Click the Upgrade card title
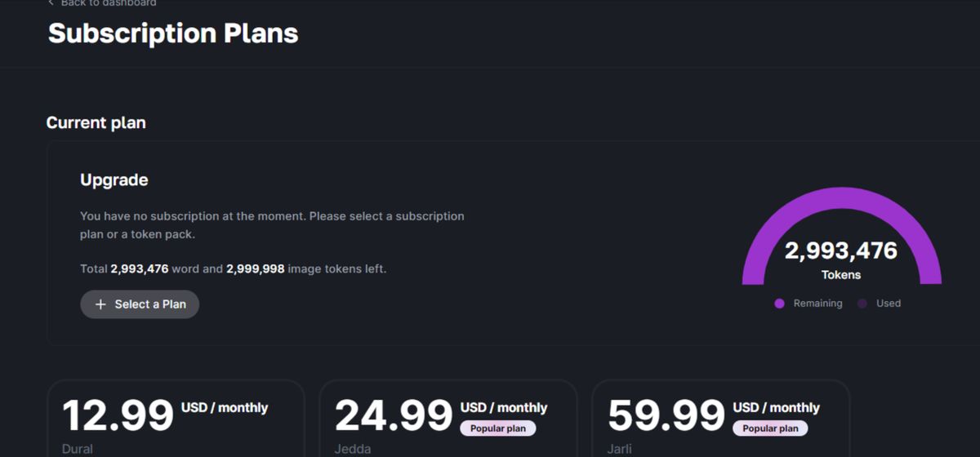980x457 pixels. [114, 180]
